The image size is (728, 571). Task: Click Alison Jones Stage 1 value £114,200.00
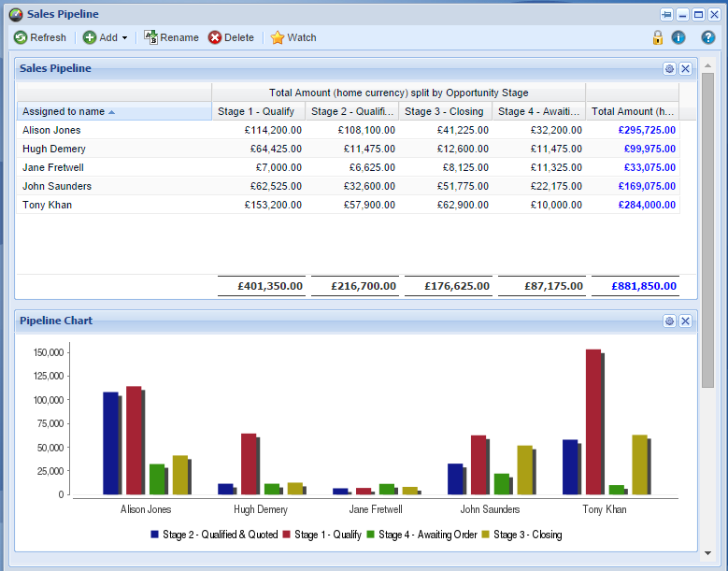273,130
